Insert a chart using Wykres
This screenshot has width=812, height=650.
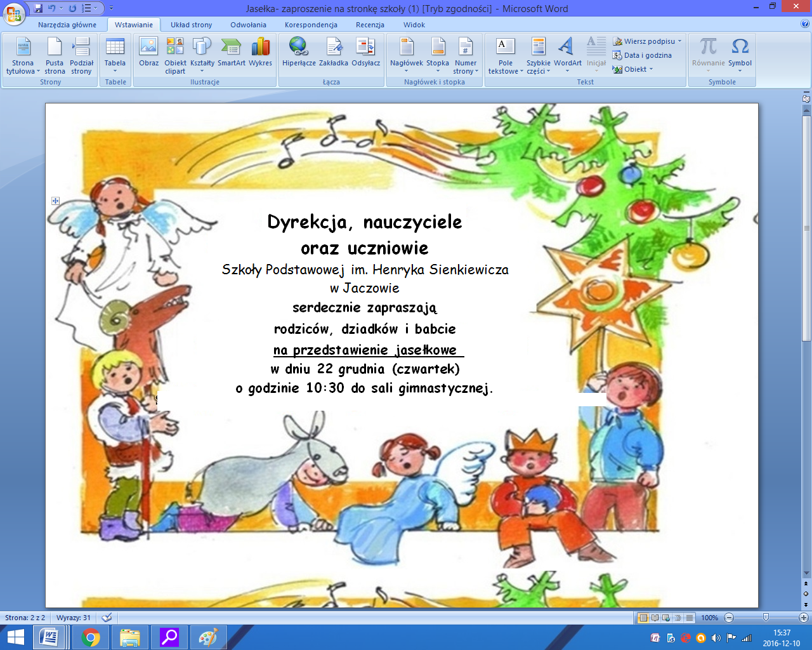(x=260, y=53)
